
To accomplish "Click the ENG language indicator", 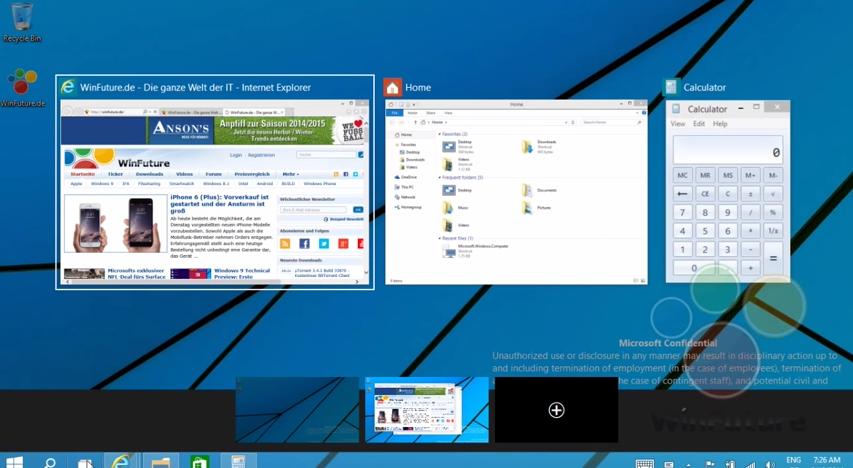I will [x=794, y=460].
